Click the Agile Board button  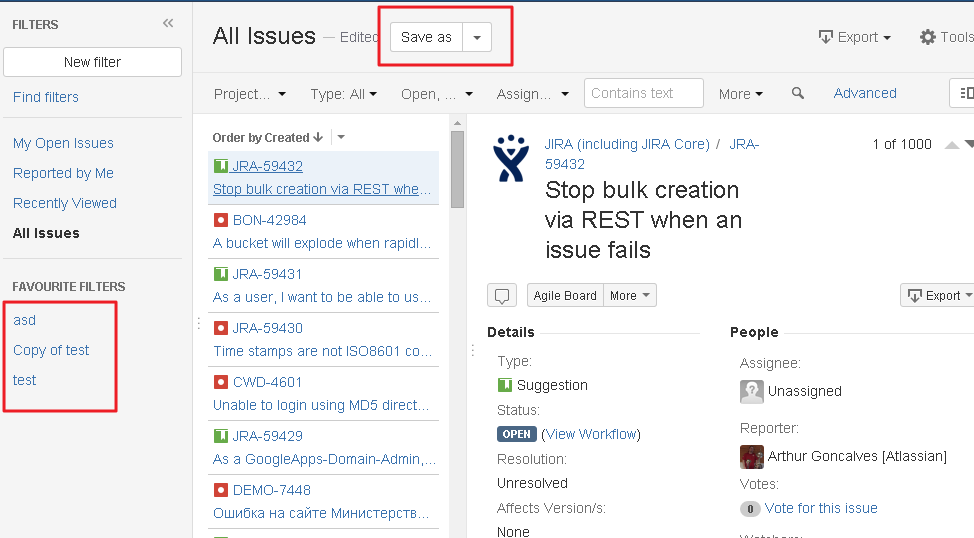[x=565, y=296]
